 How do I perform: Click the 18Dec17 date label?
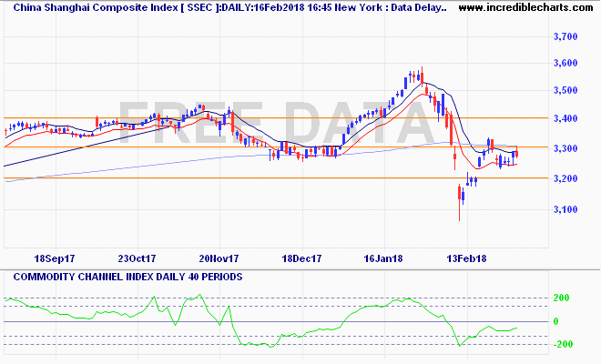coord(301,258)
